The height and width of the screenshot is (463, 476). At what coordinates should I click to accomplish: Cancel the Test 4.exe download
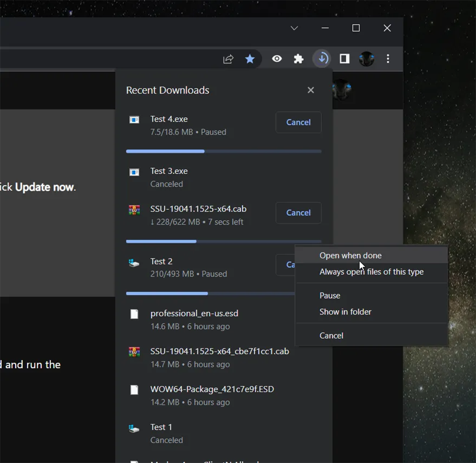click(x=298, y=122)
